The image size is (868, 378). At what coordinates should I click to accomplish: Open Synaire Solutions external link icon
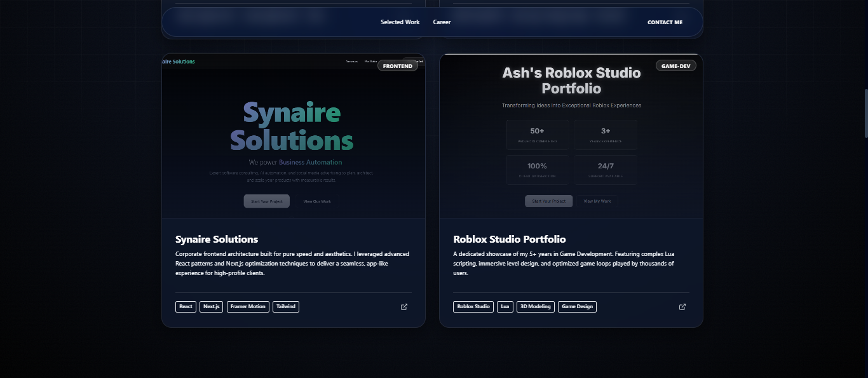click(404, 307)
